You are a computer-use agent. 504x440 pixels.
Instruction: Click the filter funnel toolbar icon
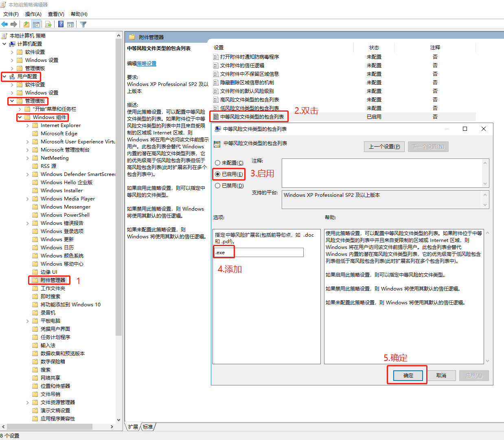pos(83,24)
